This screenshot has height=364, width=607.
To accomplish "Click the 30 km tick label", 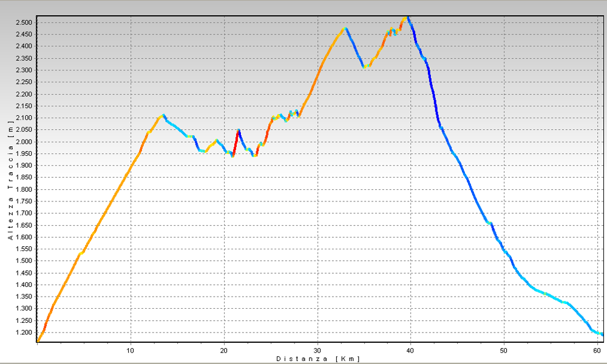I will pos(317,351).
